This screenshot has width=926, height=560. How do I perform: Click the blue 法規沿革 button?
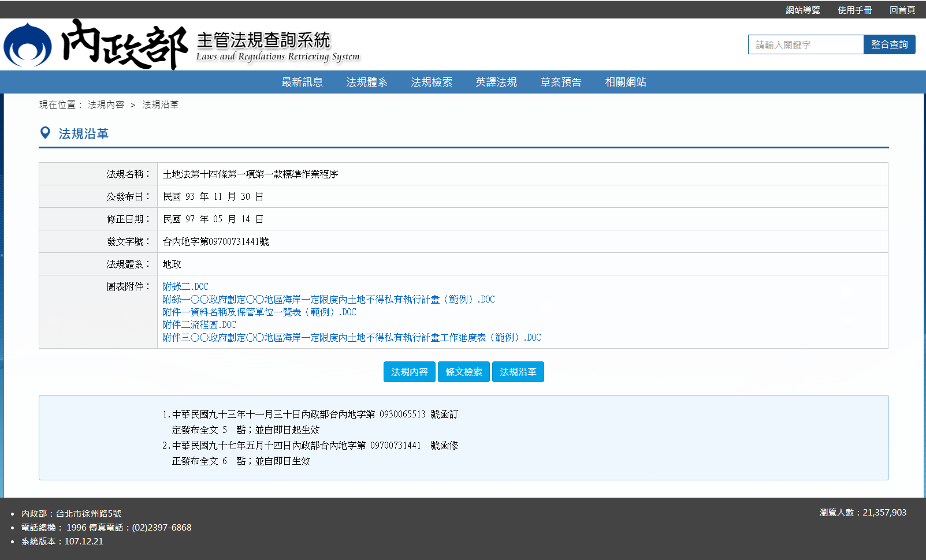(518, 372)
